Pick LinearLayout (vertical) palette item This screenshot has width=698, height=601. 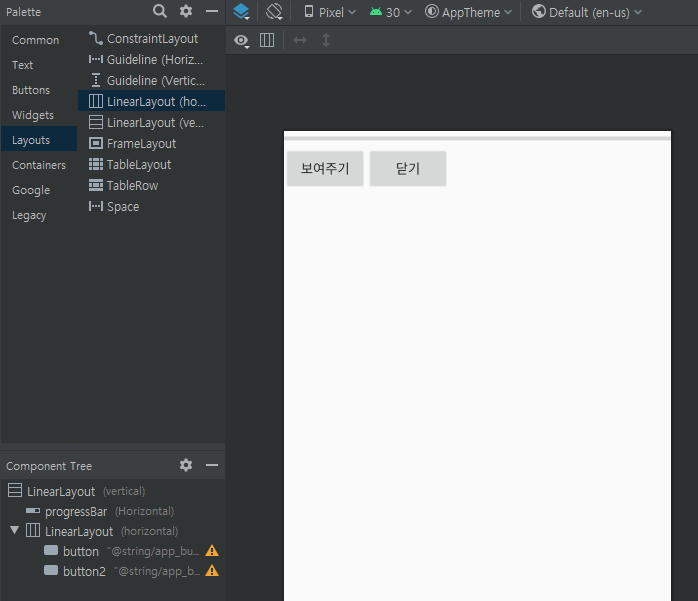151,122
